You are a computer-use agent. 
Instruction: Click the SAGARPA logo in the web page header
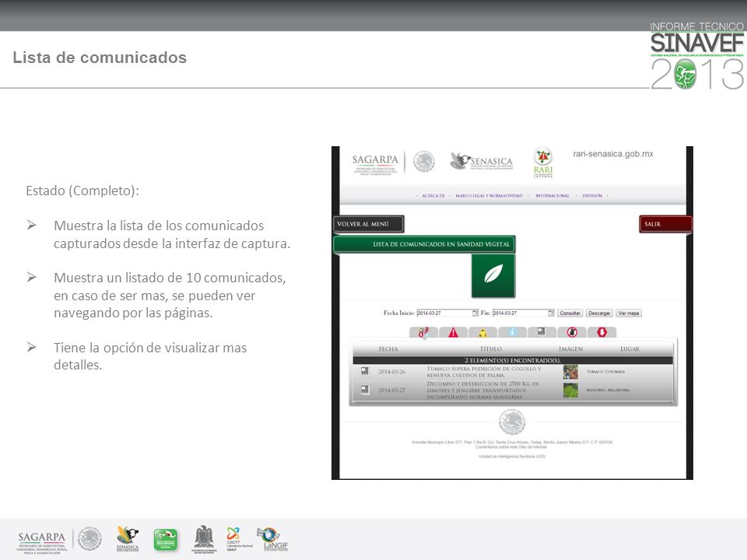coord(375,164)
